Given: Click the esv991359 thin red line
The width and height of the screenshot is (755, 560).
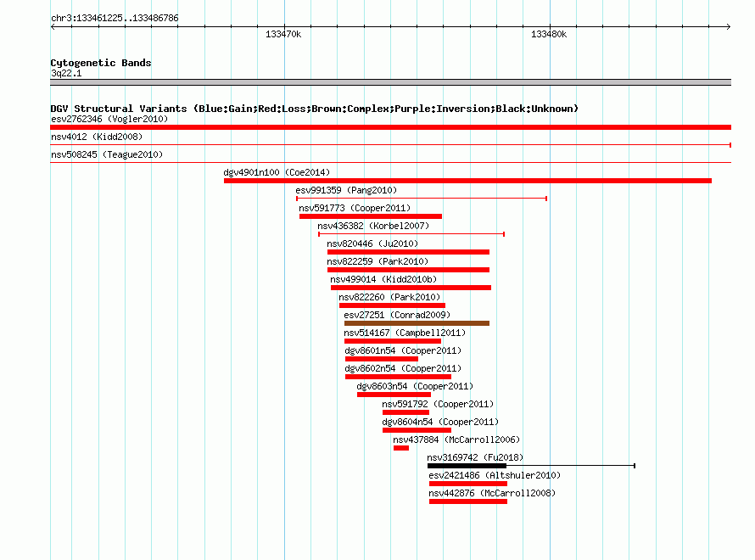Looking at the screenshot, I should (x=422, y=198).
